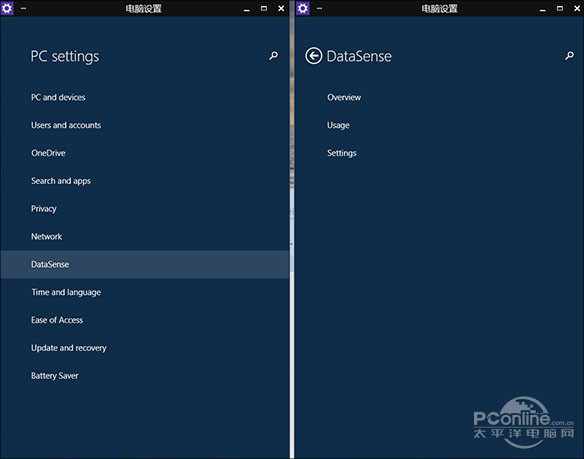Open PC and devices settings
584x459 pixels.
pyautogui.click(x=58, y=97)
